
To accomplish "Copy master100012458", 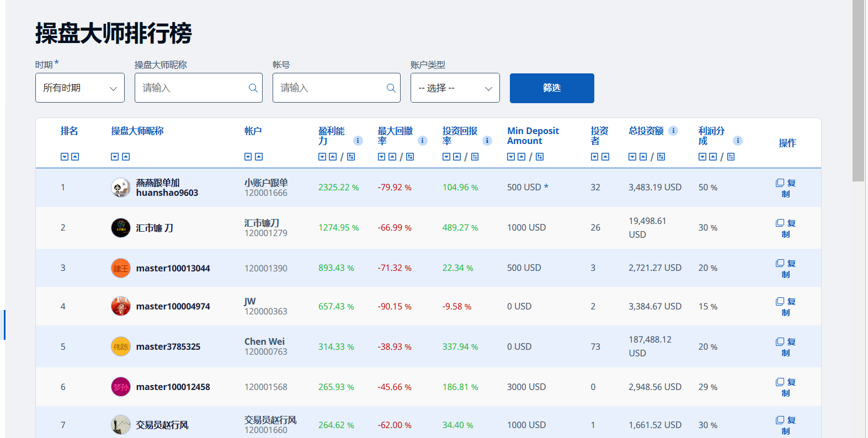I will (x=786, y=387).
